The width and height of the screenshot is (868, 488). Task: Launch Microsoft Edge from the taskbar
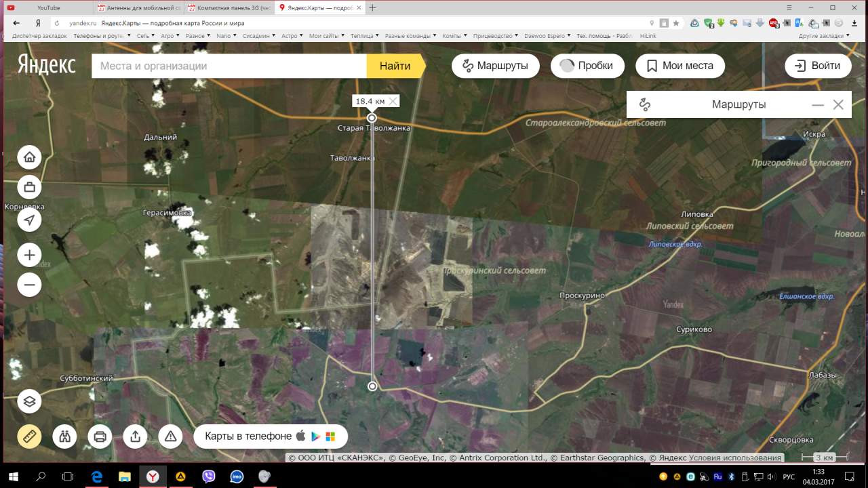pyautogui.click(x=96, y=476)
